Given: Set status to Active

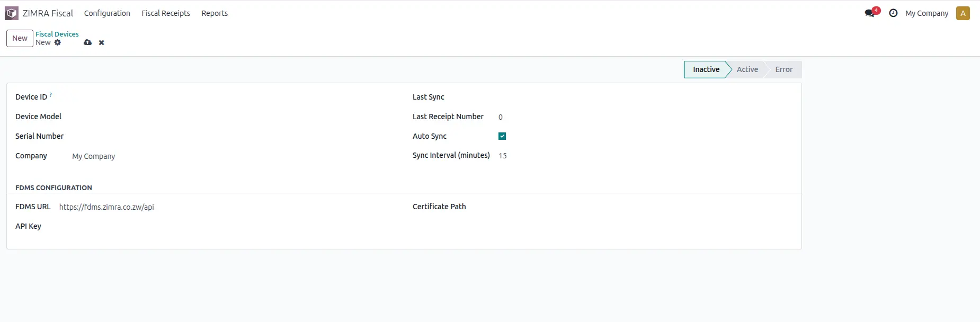Looking at the screenshot, I should click(x=747, y=69).
